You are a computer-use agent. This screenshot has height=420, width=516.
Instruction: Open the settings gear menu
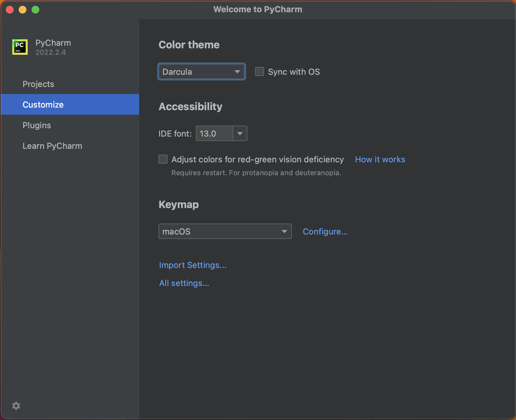pos(16,406)
